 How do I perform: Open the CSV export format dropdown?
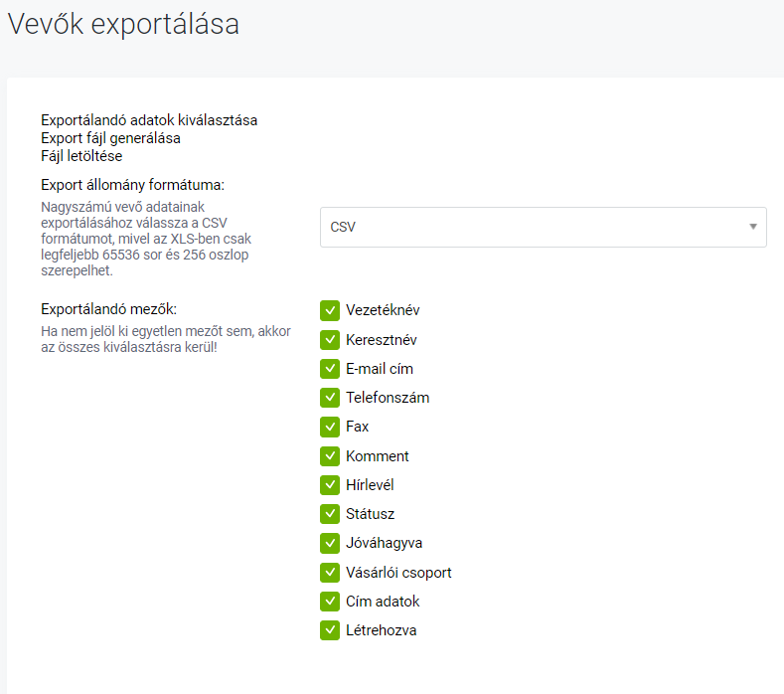coord(543,227)
